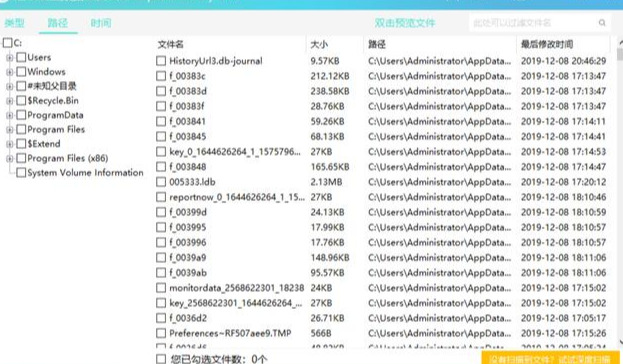Switch to the 类型 tab
This screenshot has width=623, height=364.
(14, 23)
